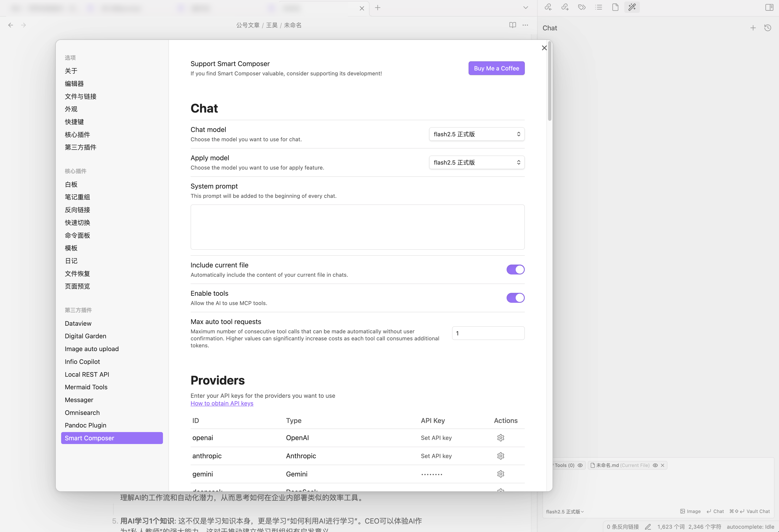Open Dataview plugin settings
This screenshot has width=779, height=532.
(78, 323)
